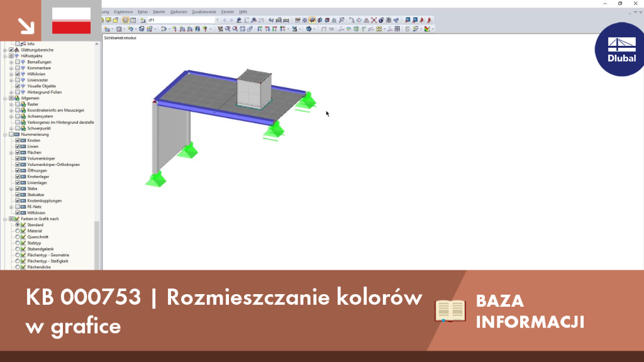644x362 pixels.
Task: Choose the Querschnitt radio option
Action: point(18,237)
